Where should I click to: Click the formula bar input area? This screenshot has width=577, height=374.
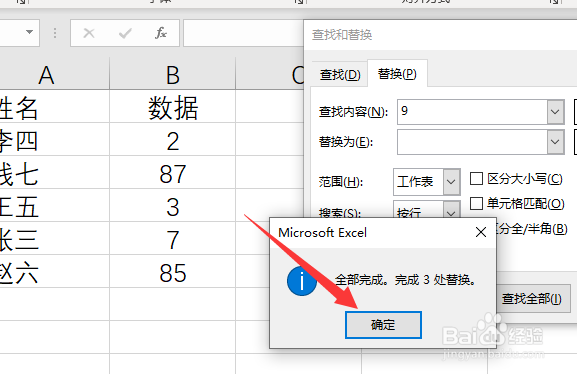pos(243,33)
